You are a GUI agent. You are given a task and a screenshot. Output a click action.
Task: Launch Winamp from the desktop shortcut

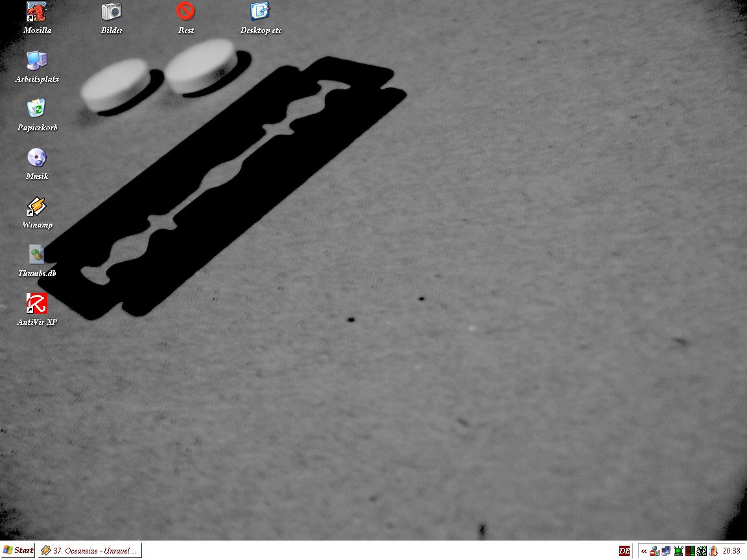(37, 206)
